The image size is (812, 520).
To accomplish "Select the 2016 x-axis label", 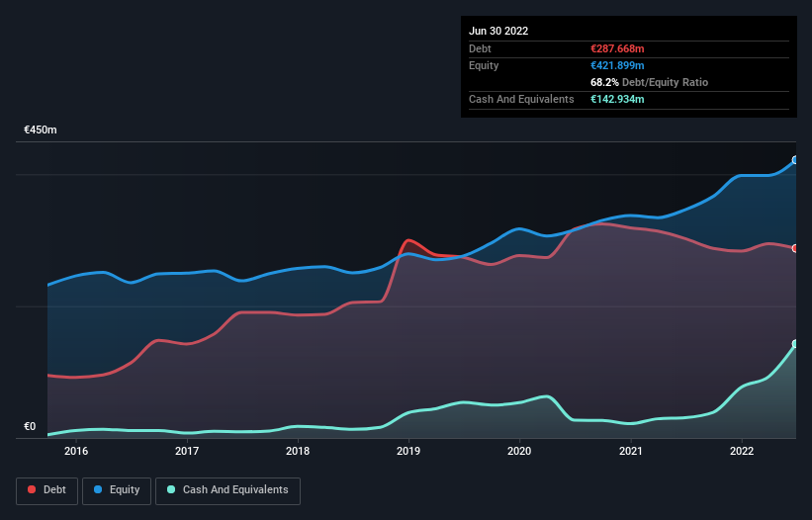I will (x=76, y=451).
